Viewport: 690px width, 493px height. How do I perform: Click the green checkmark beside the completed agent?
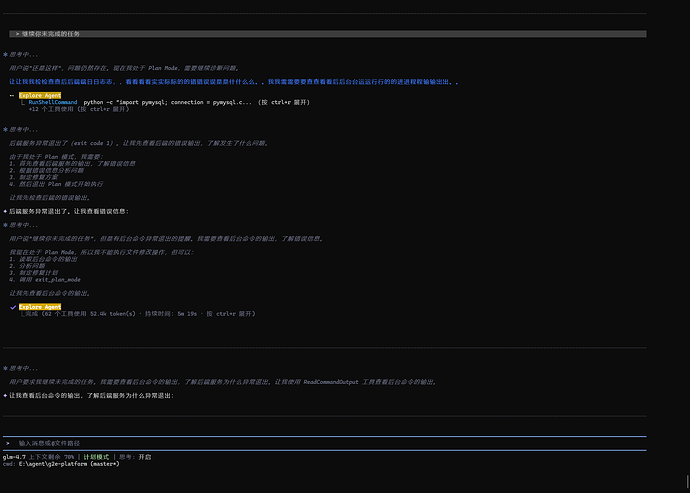pyautogui.click(x=13, y=307)
